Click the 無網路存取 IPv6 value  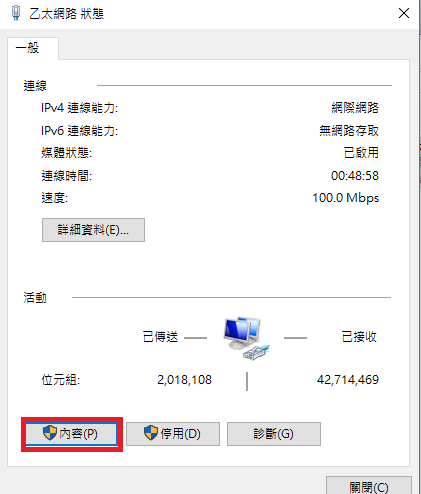349,131
